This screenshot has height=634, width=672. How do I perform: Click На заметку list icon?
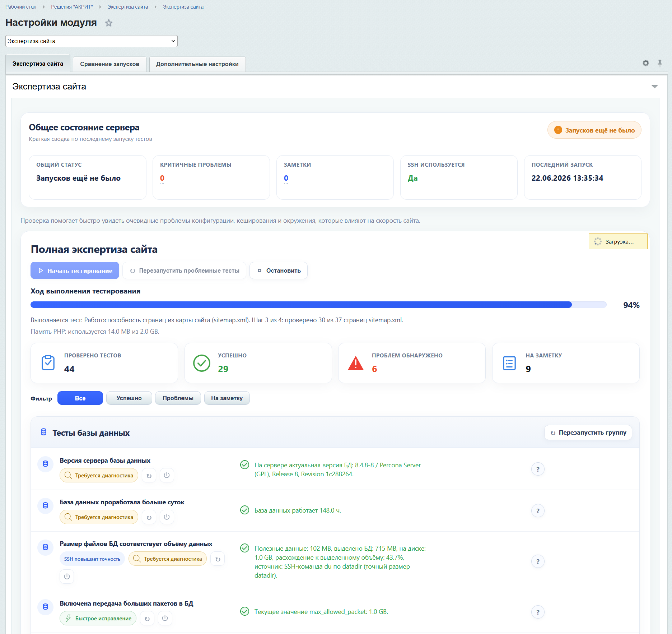[509, 363]
